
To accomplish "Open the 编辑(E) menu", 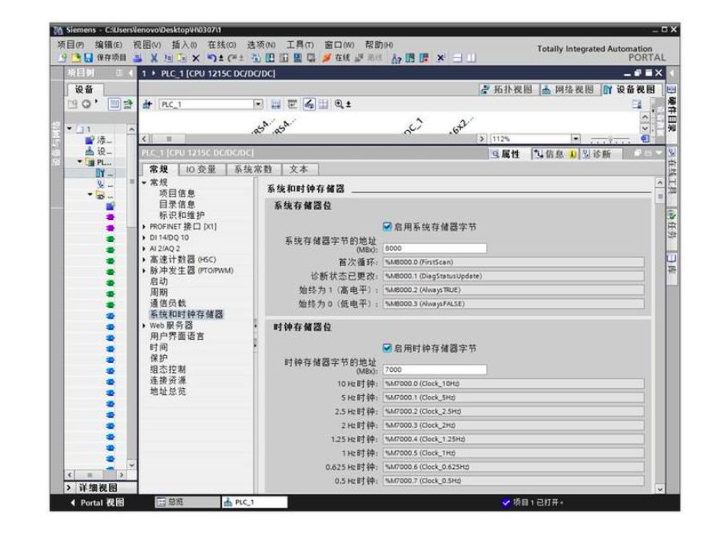I will pyautogui.click(x=108, y=44).
